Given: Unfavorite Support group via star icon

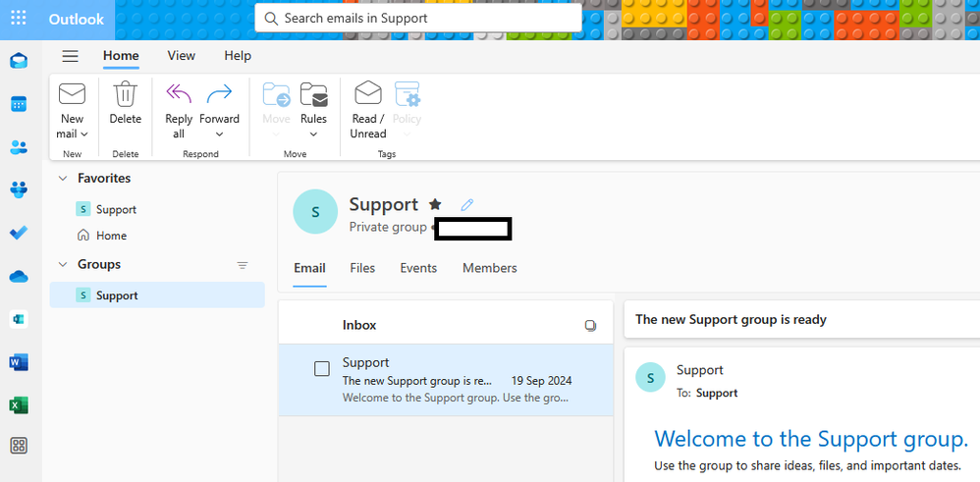Looking at the screenshot, I should point(435,204).
